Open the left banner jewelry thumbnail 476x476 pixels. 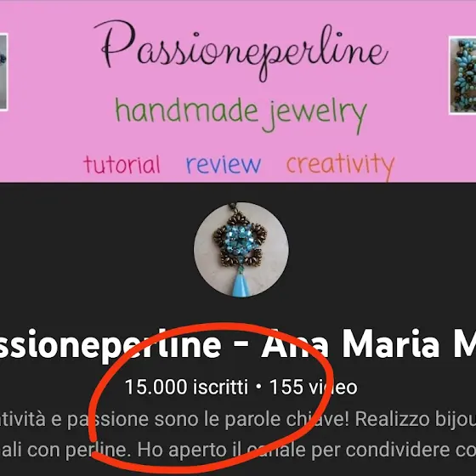(3, 72)
